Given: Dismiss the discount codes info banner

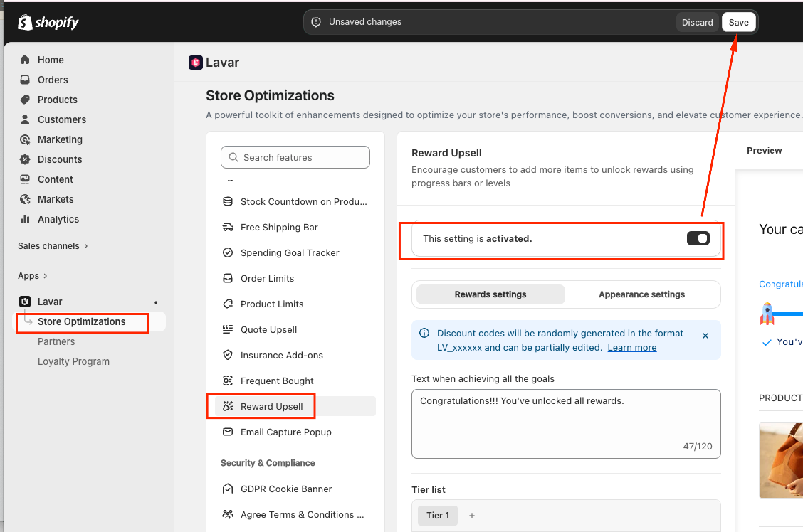Looking at the screenshot, I should tap(705, 336).
